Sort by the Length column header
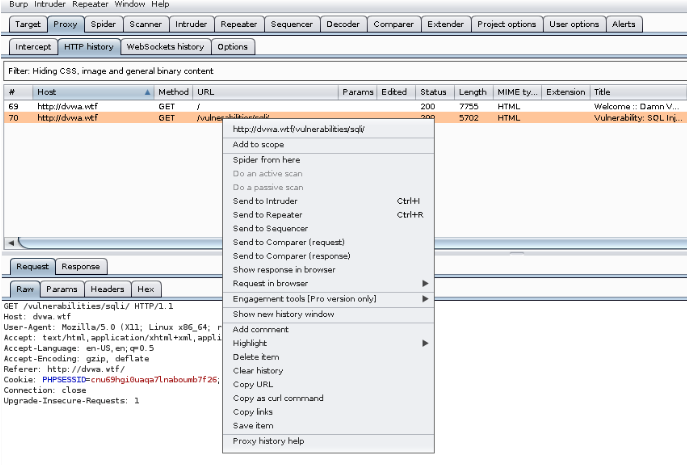The width and height of the screenshot is (688, 465). (x=474, y=92)
